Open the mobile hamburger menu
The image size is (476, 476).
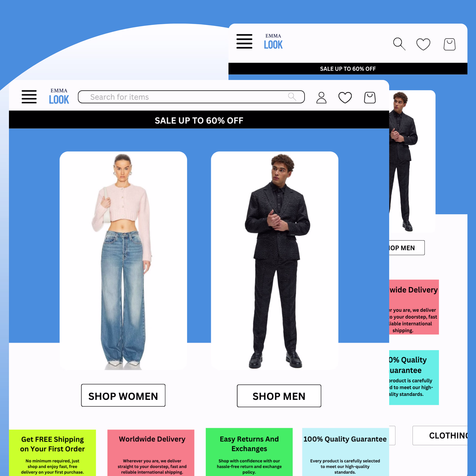point(244,41)
